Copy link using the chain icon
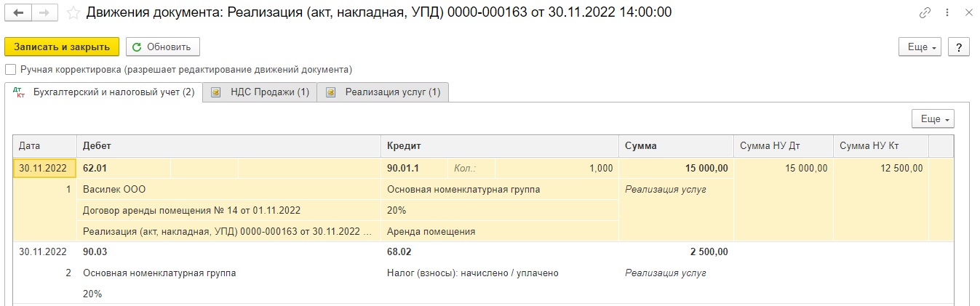The image size is (980, 306). [925, 12]
